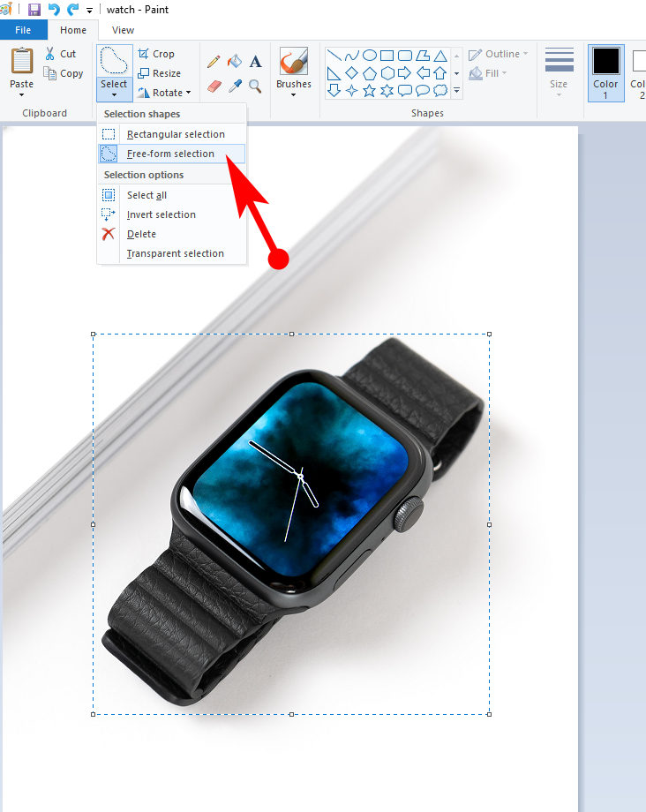This screenshot has width=646, height=812.
Task: Select the black Color 1 swatch
Action: click(x=605, y=62)
